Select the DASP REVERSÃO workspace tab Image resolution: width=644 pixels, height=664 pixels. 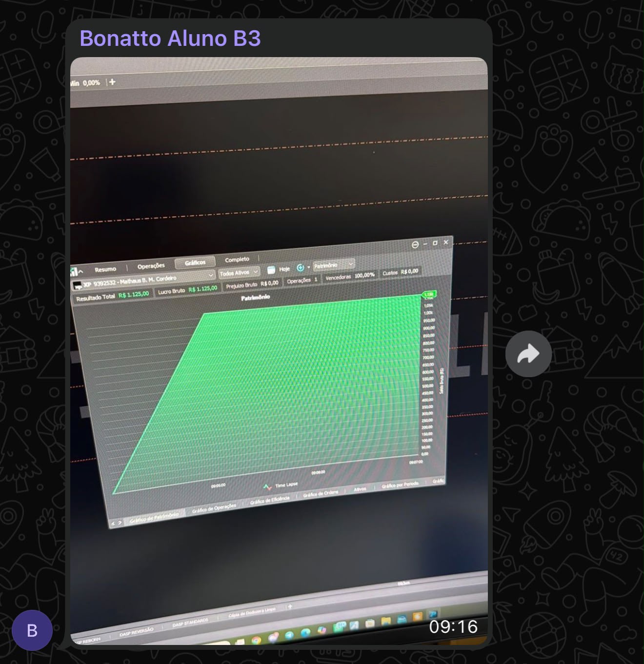point(136,631)
